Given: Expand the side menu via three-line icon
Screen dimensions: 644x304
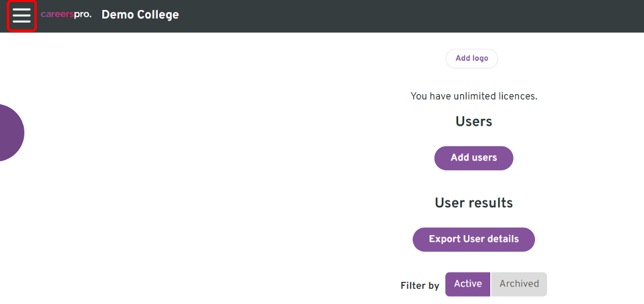Looking at the screenshot, I should pos(22,15).
